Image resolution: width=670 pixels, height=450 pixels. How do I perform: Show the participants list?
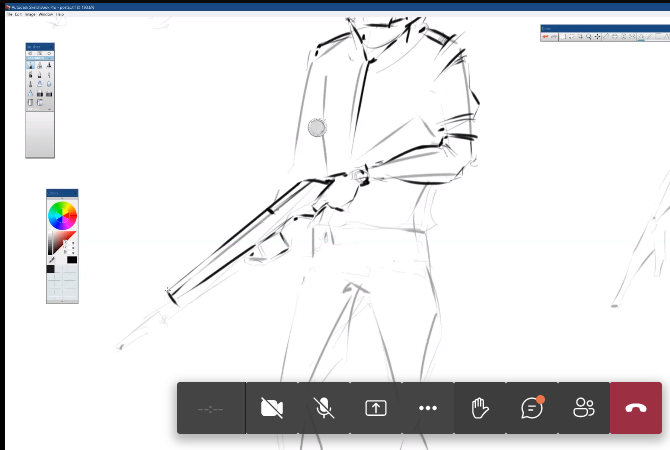(584, 408)
